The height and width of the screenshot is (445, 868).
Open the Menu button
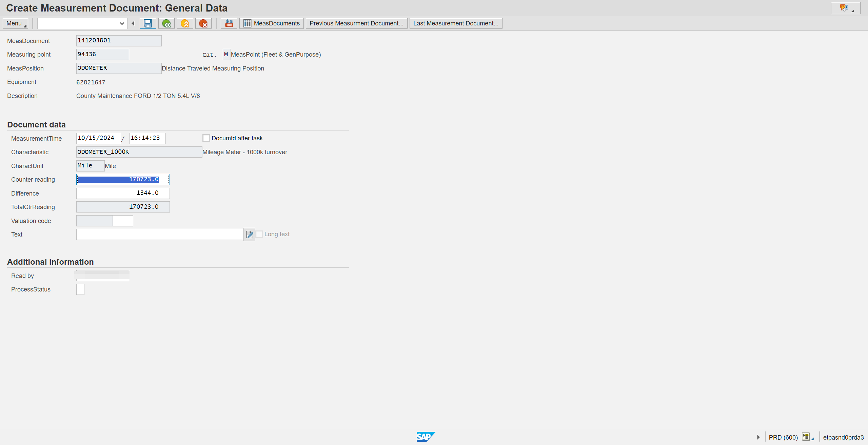(16, 23)
